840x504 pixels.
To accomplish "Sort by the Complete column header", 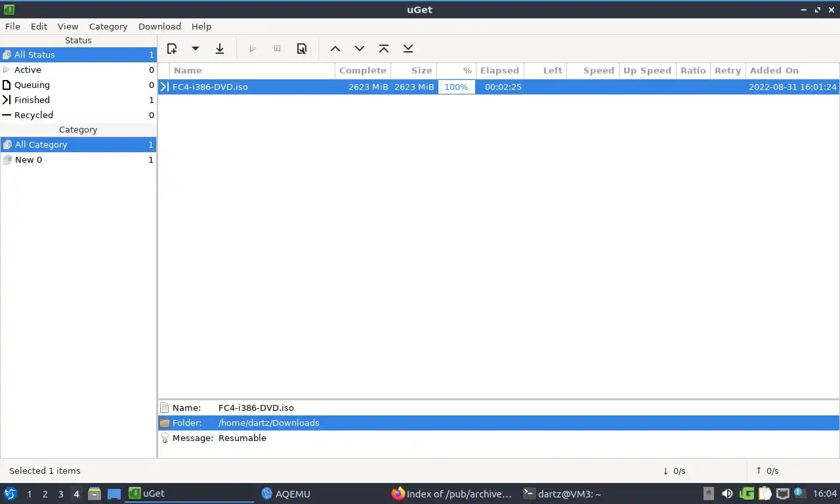I will click(x=363, y=70).
